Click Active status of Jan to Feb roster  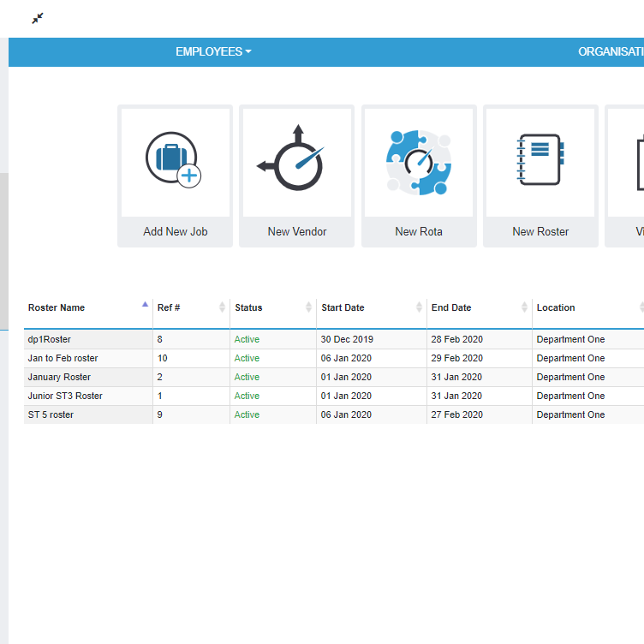247,358
